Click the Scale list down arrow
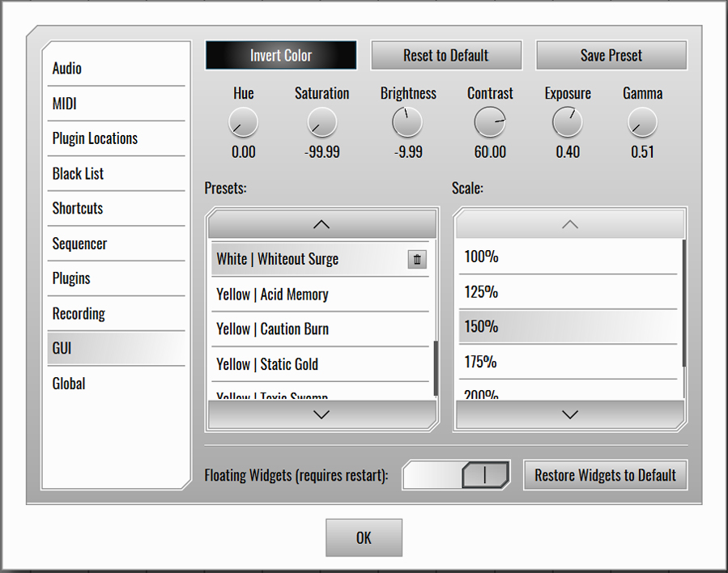Viewport: 728px width, 573px height. coord(569,414)
